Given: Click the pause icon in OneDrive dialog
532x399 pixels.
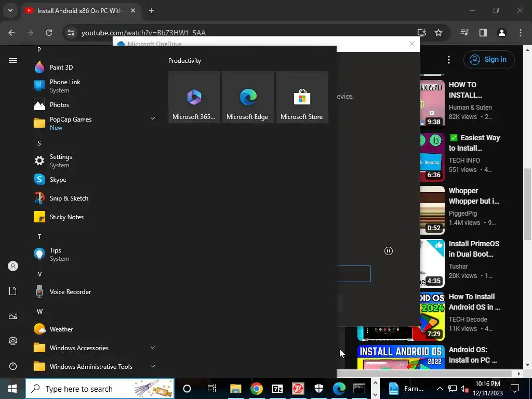Looking at the screenshot, I should (389, 251).
